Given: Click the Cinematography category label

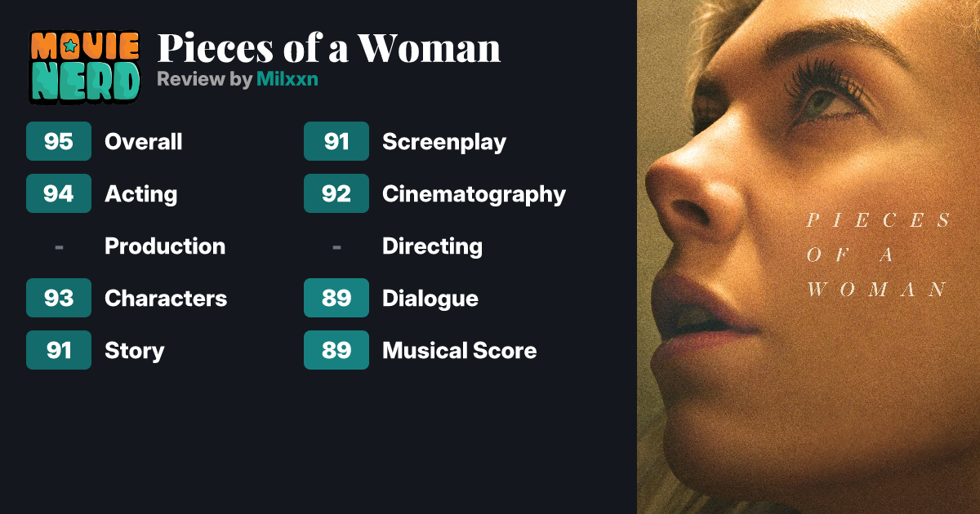Looking at the screenshot, I should (474, 194).
